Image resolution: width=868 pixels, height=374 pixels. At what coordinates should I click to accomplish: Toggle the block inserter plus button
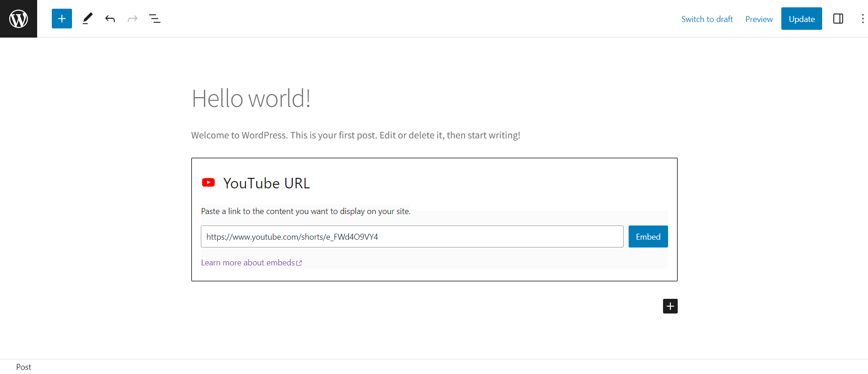[62, 19]
